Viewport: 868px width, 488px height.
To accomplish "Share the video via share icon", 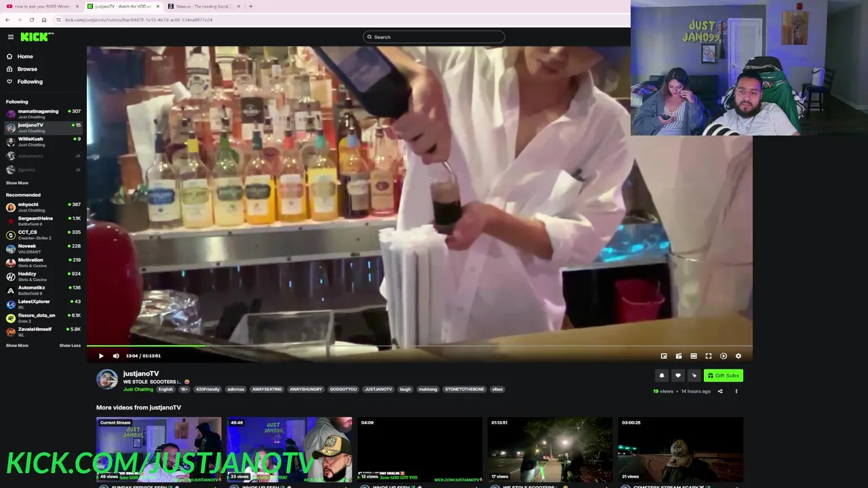I will (720, 391).
